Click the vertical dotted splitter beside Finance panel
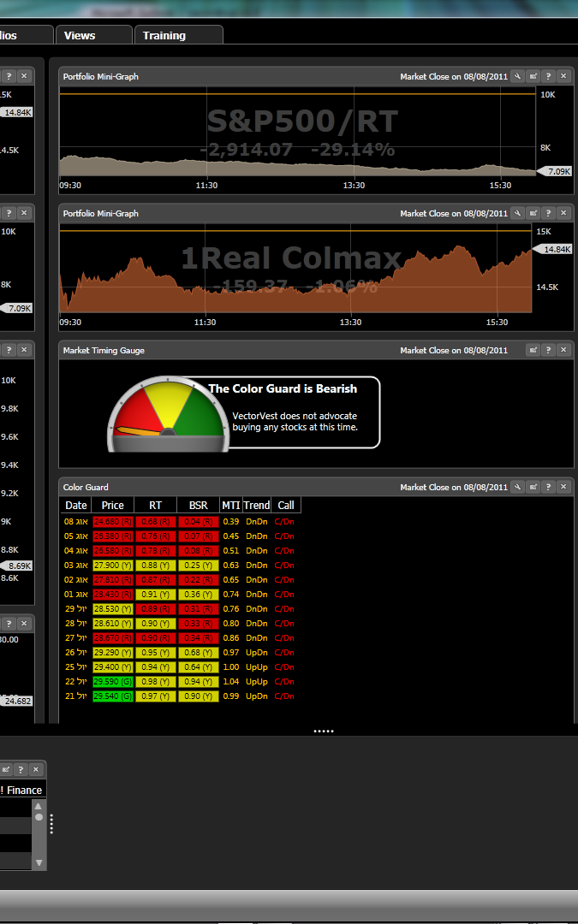Screen dimensions: 578x924 (52, 824)
